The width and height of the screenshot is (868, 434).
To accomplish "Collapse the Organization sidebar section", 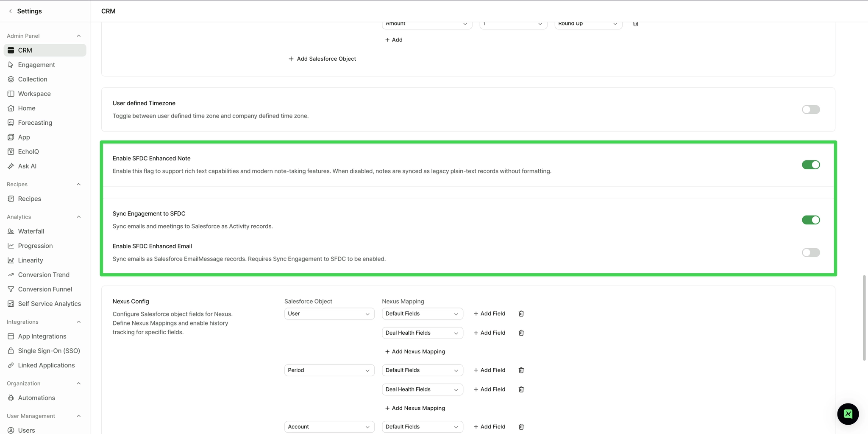I will coord(78,383).
